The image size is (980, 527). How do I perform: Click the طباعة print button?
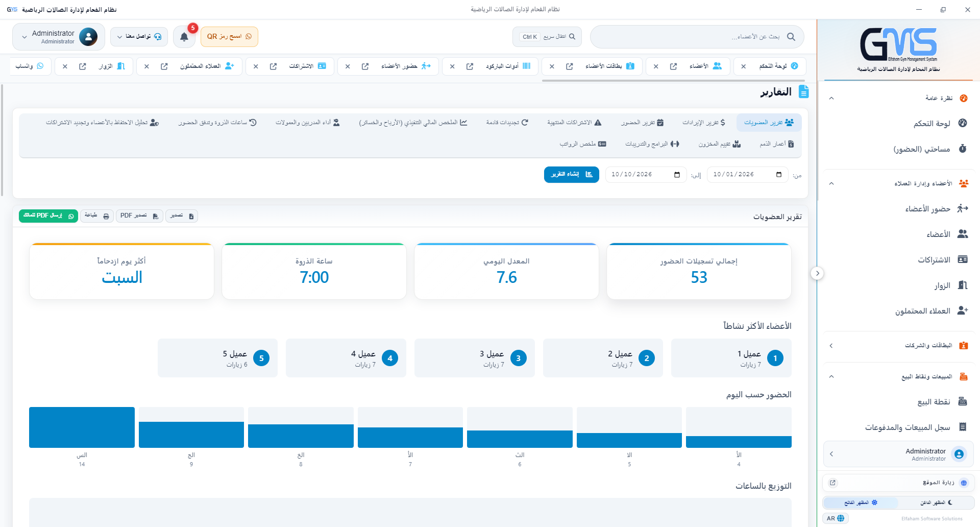(97, 216)
